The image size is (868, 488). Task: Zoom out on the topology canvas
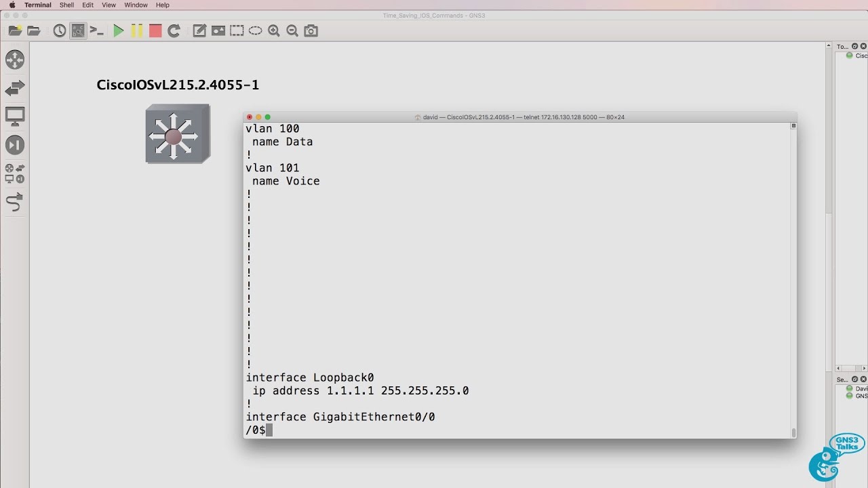(292, 30)
